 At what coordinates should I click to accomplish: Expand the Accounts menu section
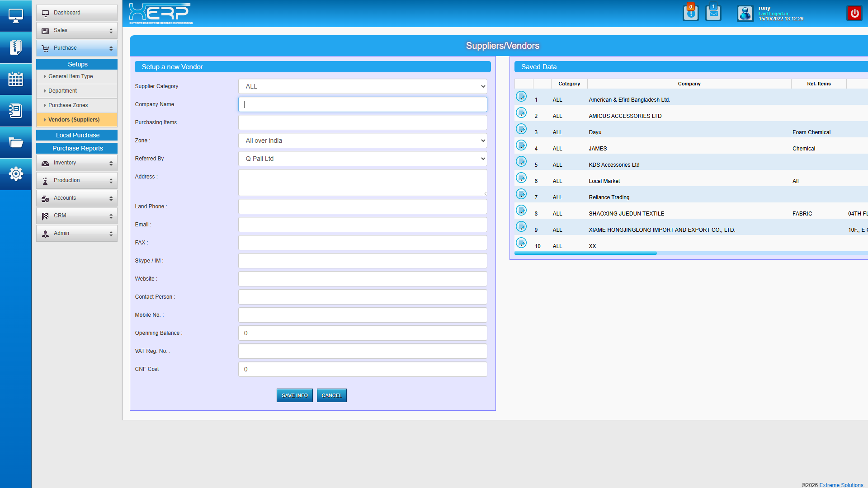(x=77, y=198)
